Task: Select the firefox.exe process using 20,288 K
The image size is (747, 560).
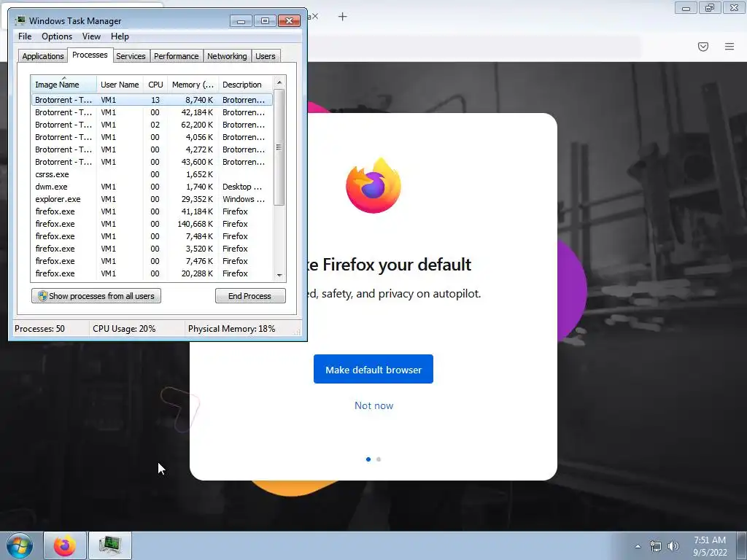Action: point(152,273)
